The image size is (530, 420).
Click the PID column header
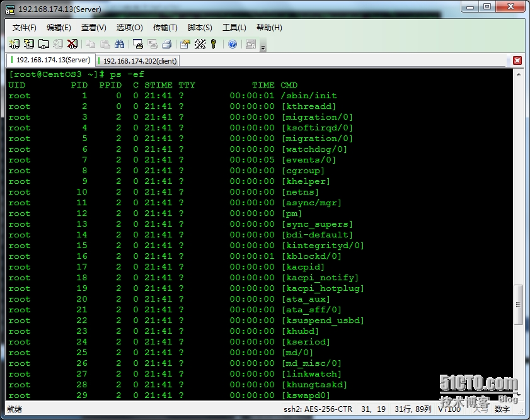[x=79, y=85]
